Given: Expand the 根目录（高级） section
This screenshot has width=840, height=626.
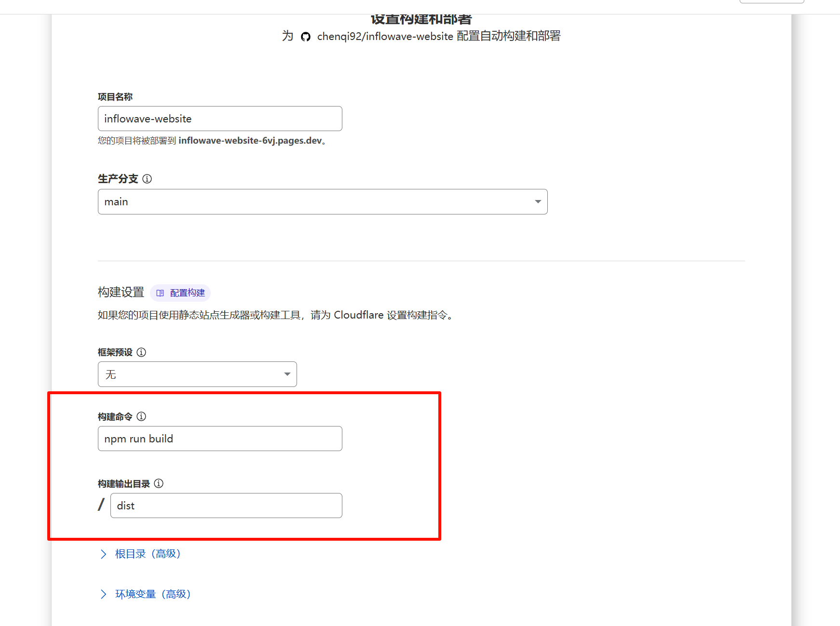Looking at the screenshot, I should pos(148,554).
